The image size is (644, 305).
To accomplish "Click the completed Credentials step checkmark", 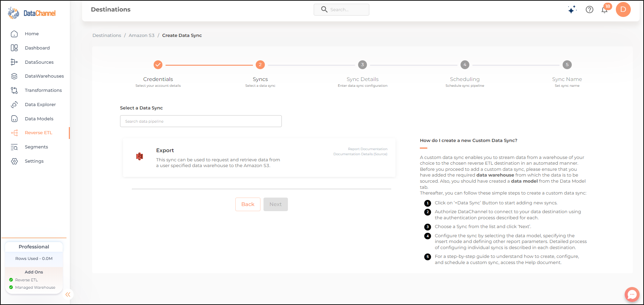I will click(158, 65).
